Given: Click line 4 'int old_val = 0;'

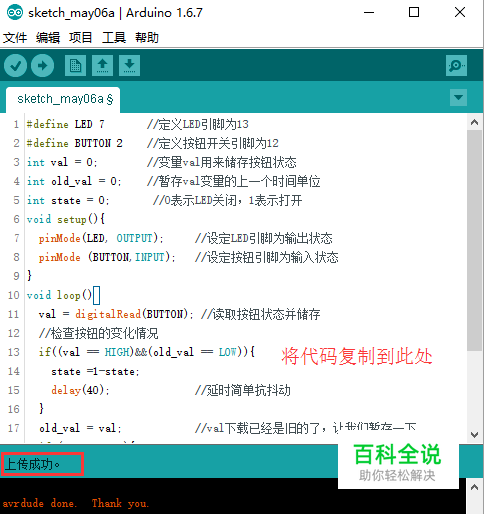Looking at the screenshot, I should coord(74,181).
